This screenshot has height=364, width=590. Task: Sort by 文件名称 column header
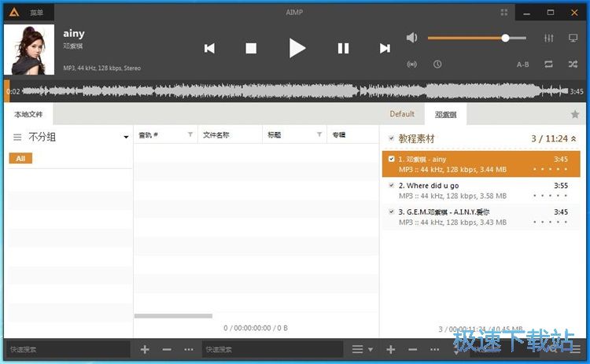coord(216,135)
